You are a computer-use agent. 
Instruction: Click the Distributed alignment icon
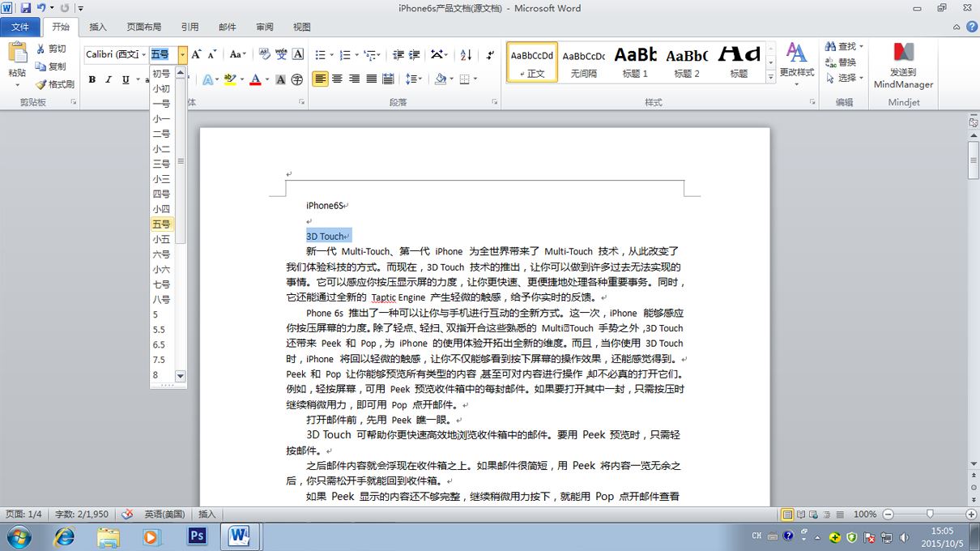tap(388, 79)
